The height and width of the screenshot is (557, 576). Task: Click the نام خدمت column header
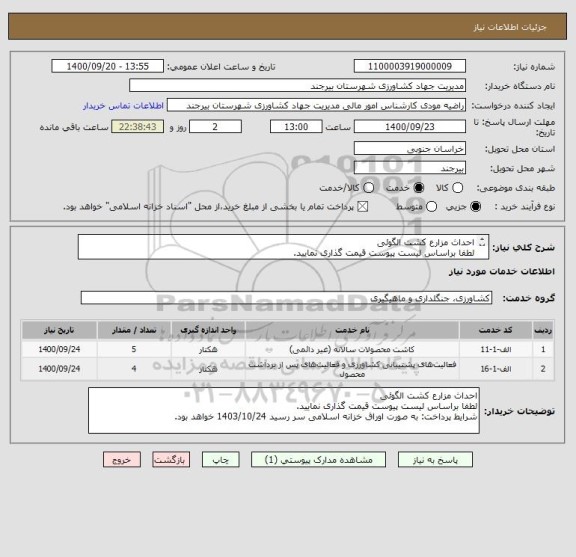coord(352,330)
